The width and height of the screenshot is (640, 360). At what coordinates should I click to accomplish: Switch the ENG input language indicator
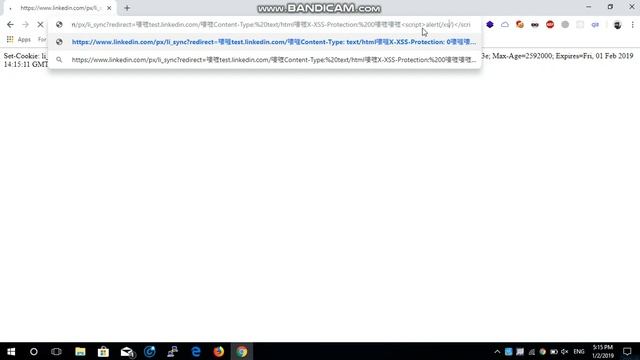579,351
